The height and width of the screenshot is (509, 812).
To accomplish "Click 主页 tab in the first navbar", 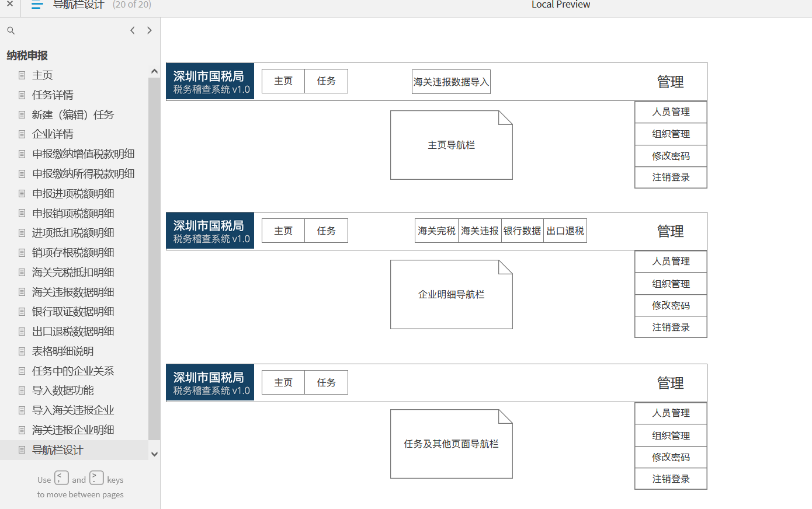I will pos(283,81).
